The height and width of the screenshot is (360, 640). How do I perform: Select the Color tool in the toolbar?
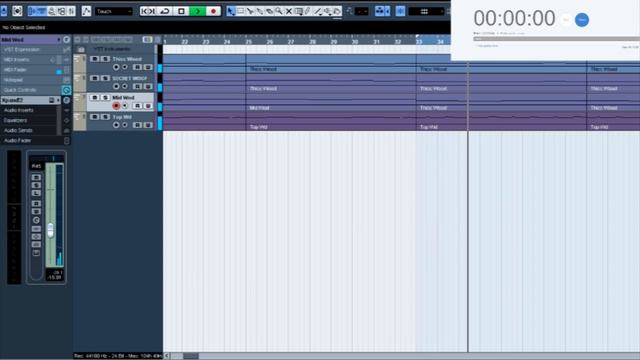point(337,11)
